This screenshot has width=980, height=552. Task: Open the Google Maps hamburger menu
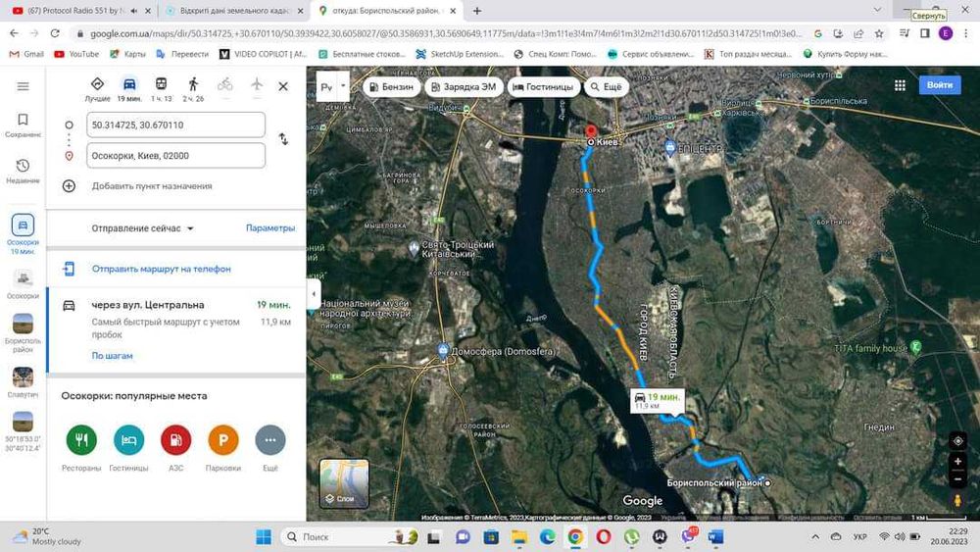(x=24, y=86)
